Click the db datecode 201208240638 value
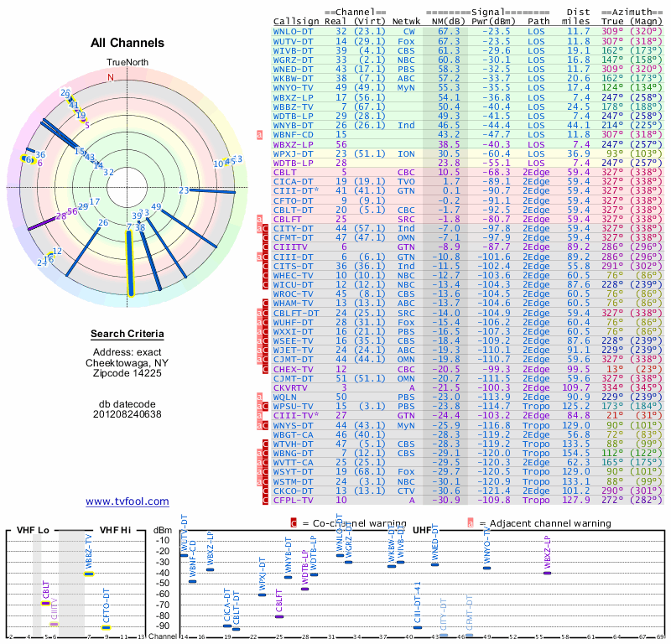 [127, 414]
